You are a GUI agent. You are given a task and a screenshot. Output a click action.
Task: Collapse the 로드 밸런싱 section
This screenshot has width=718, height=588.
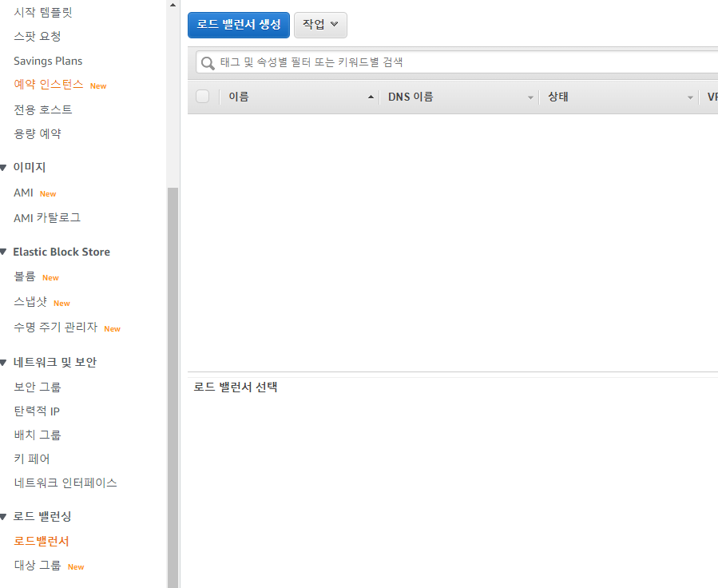(x=3, y=517)
